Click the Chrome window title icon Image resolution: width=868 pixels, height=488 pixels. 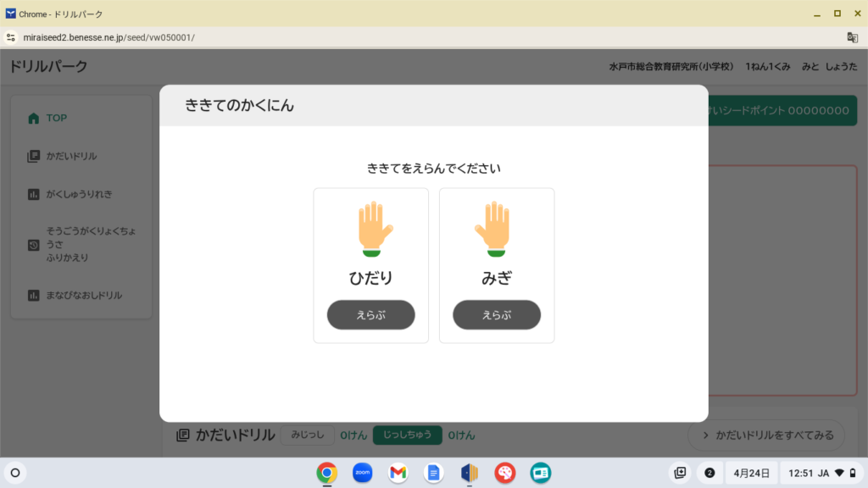click(10, 14)
